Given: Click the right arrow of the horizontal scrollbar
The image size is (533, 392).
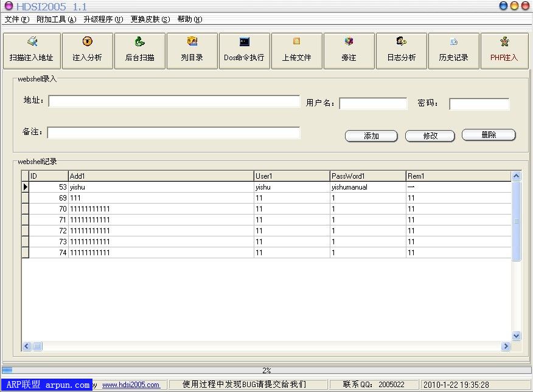Looking at the screenshot, I should pyautogui.click(x=506, y=346).
